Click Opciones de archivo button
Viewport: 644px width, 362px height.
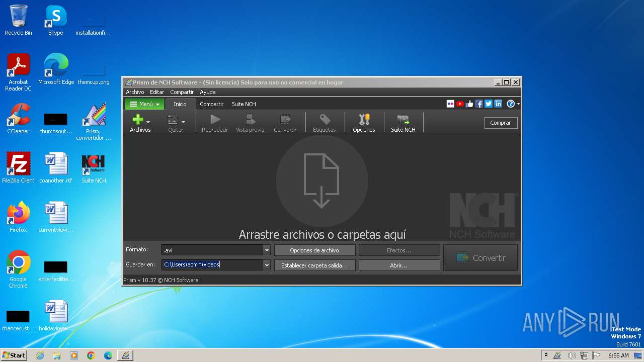point(314,250)
